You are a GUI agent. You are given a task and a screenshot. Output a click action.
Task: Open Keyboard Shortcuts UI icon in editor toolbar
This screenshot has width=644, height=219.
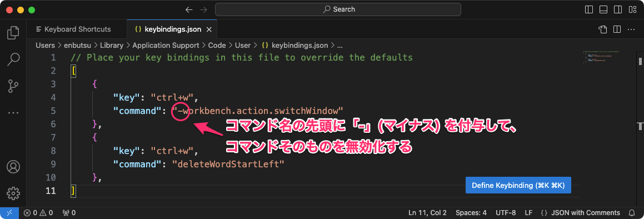pyautogui.click(x=602, y=29)
